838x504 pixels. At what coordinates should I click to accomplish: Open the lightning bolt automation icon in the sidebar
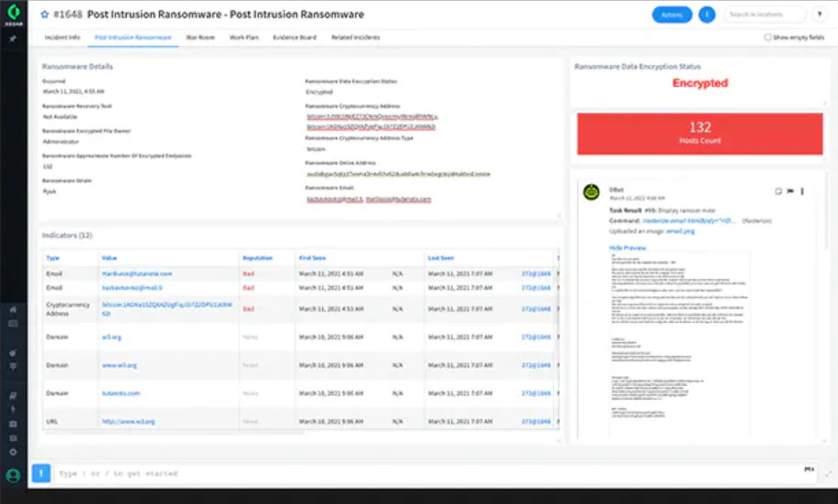point(14,410)
